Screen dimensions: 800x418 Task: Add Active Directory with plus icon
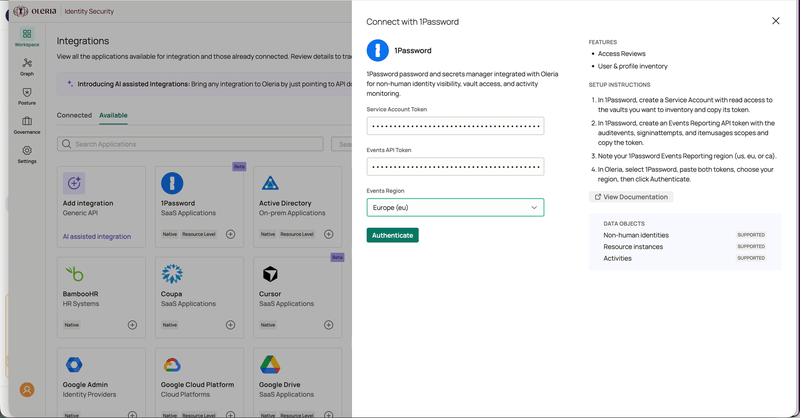pos(329,234)
